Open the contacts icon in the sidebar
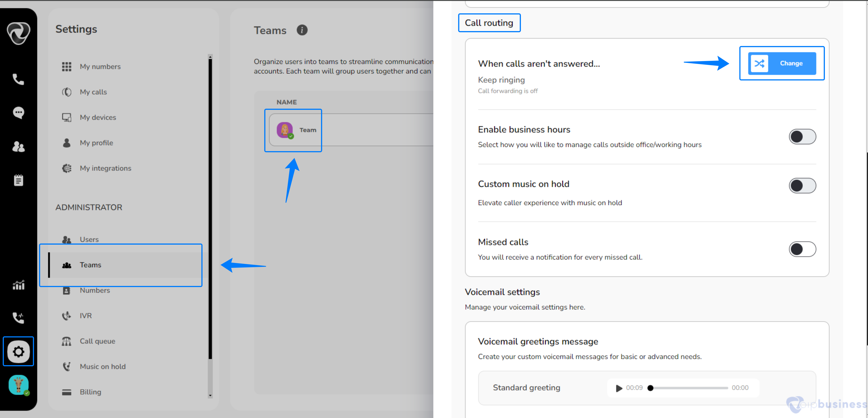The image size is (868, 418). (18, 146)
